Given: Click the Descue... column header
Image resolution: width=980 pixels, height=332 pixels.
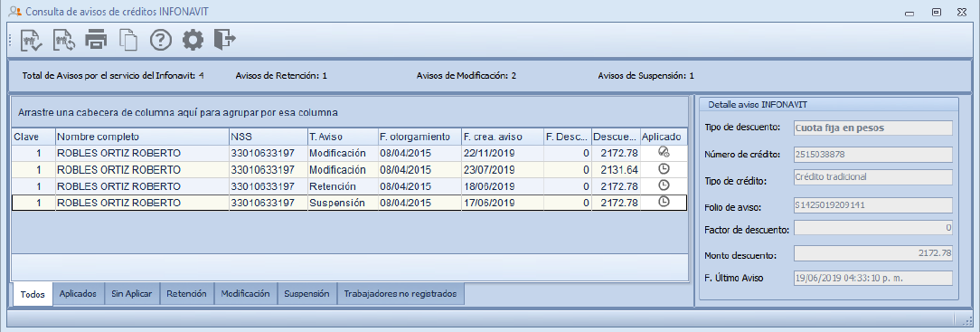Looking at the screenshot, I should 616,137.
